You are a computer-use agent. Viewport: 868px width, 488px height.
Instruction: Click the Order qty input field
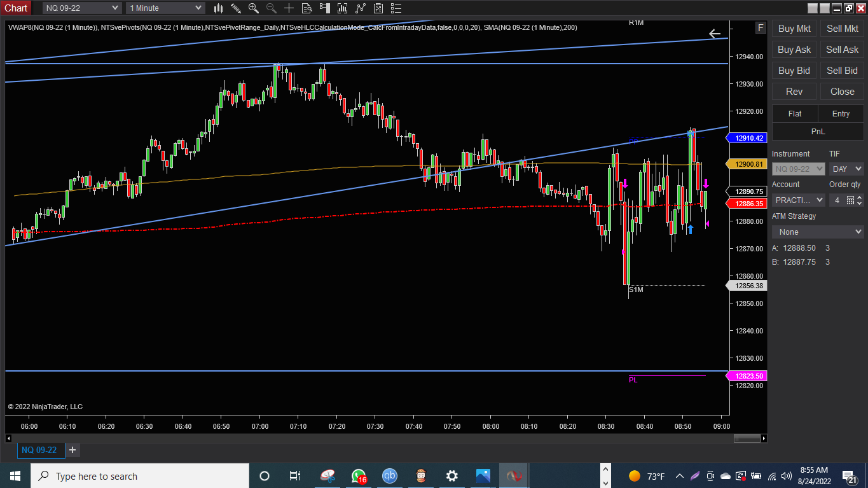coord(837,200)
